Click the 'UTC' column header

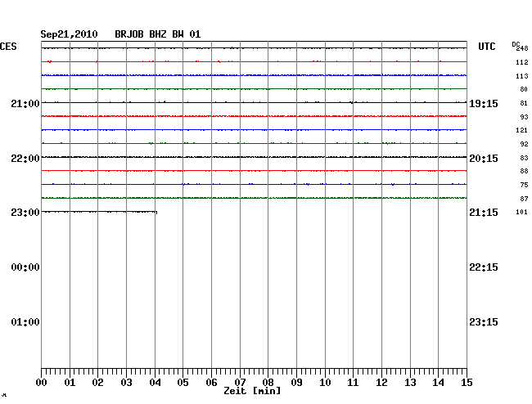[x=486, y=47]
